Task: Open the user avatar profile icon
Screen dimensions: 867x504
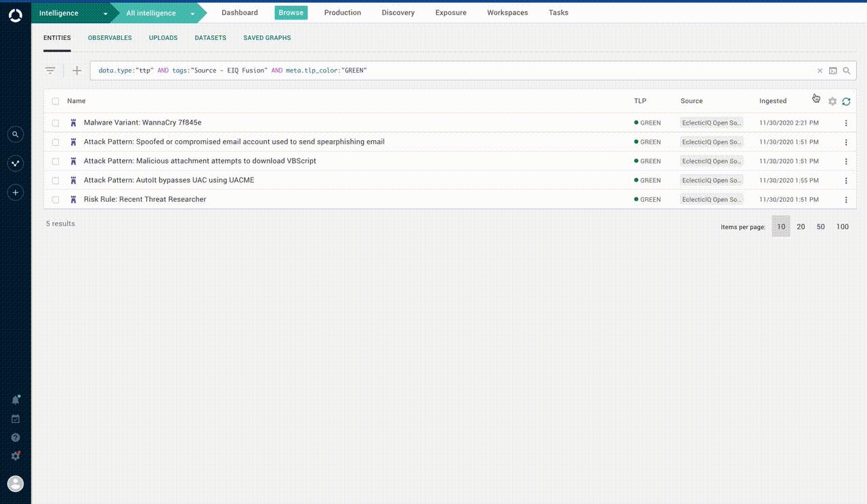Action: tap(15, 484)
